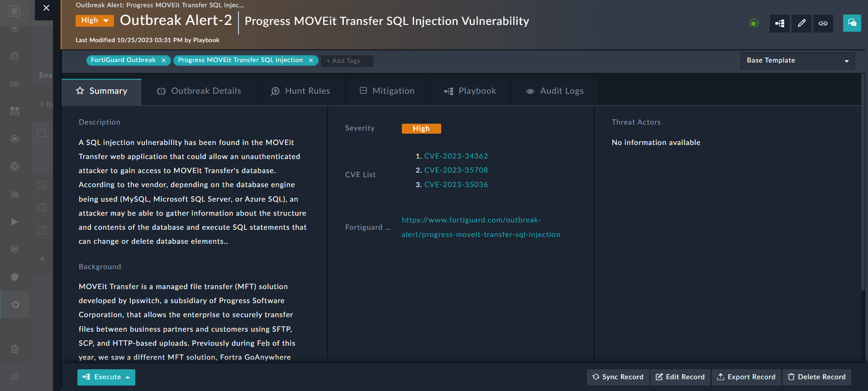Viewport: 868px width, 391px height.
Task: Open the hexagon cube sidebar icon
Action: pyautogui.click(x=14, y=139)
